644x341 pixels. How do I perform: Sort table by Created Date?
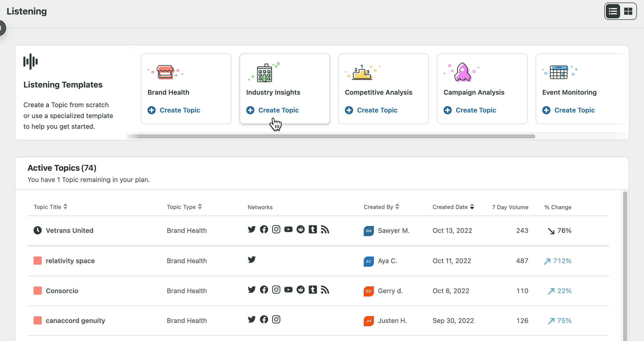coord(453,207)
